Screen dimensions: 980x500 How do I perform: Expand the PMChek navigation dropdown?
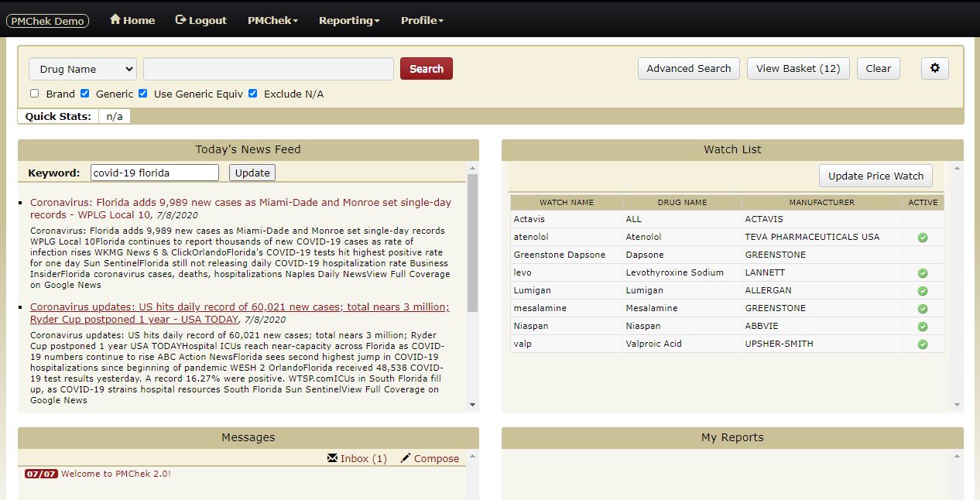(272, 21)
